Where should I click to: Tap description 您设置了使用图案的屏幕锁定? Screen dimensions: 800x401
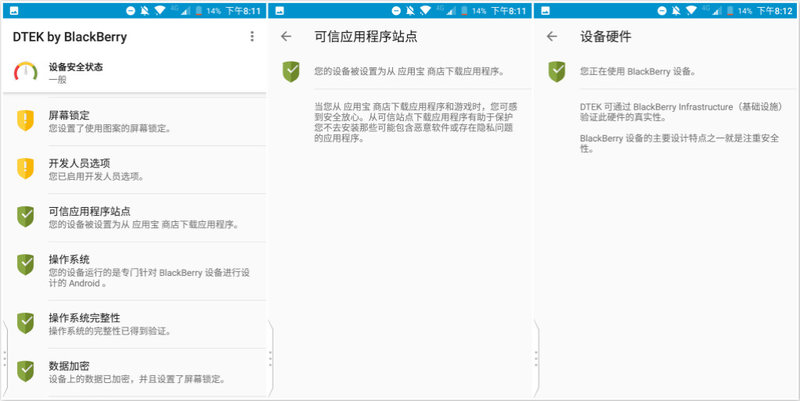110,129
